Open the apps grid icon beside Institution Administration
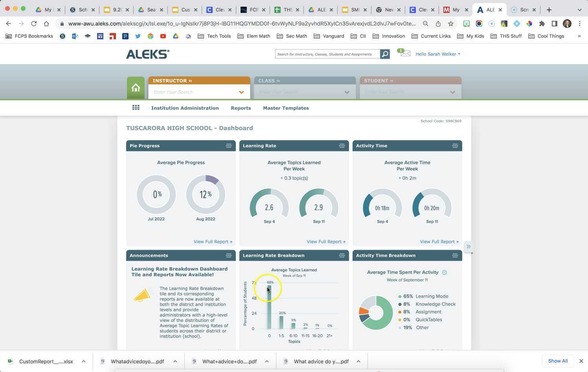The width and height of the screenshot is (588, 372). pos(136,107)
